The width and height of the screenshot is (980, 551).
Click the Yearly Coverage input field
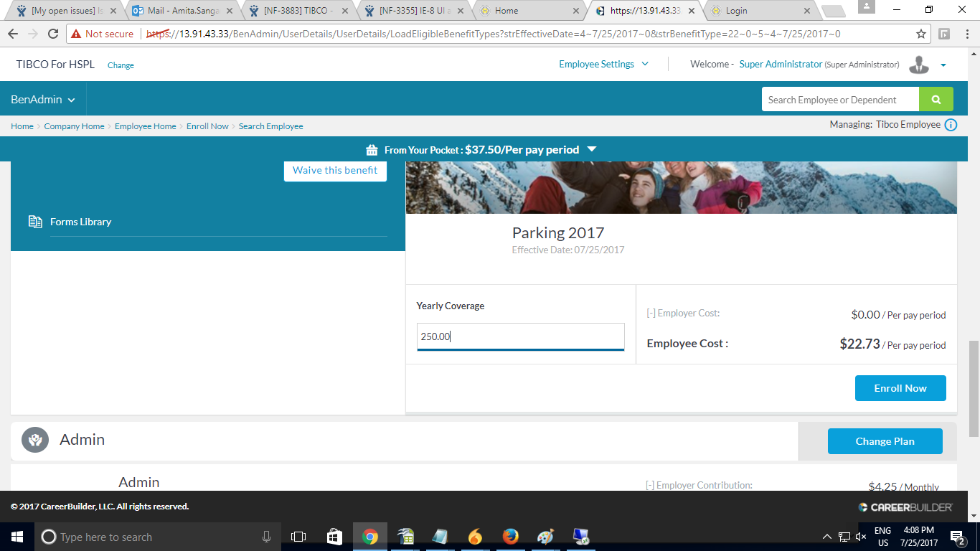[x=521, y=336]
